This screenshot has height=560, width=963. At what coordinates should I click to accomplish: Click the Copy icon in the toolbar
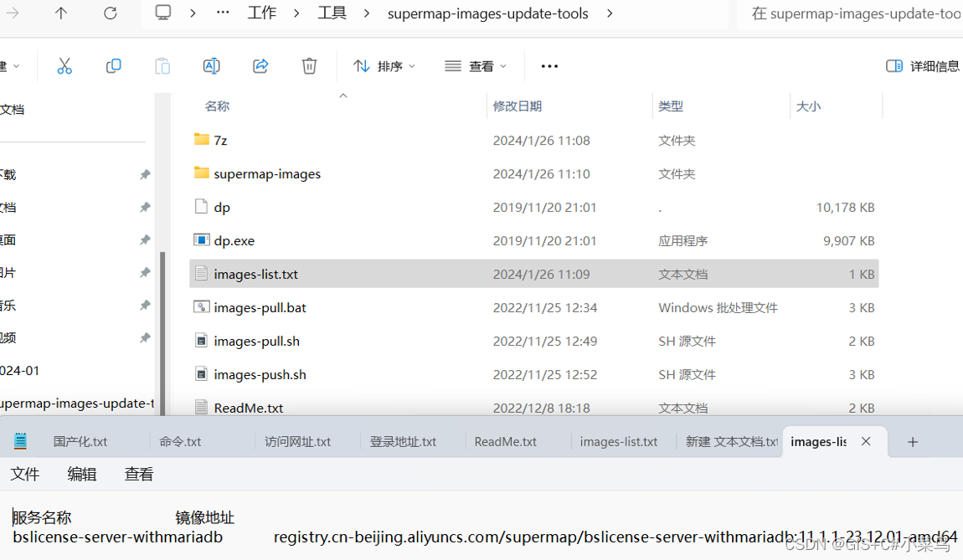(x=113, y=65)
